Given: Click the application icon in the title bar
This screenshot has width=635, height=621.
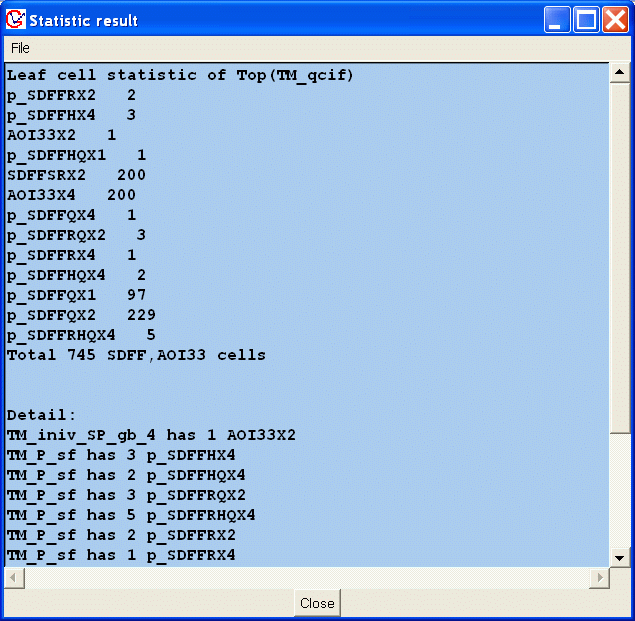Looking at the screenshot, I should tap(15, 20).
